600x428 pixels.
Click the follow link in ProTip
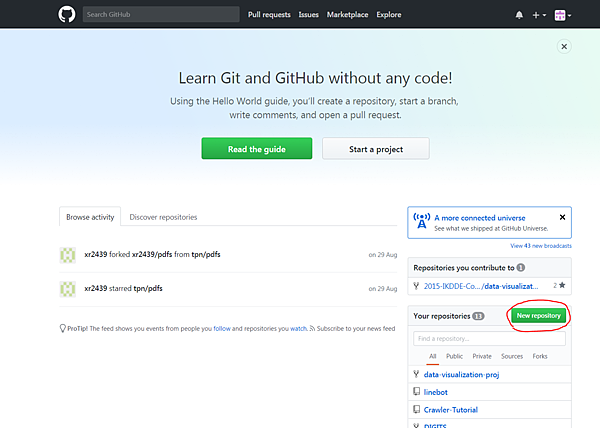[222, 329]
